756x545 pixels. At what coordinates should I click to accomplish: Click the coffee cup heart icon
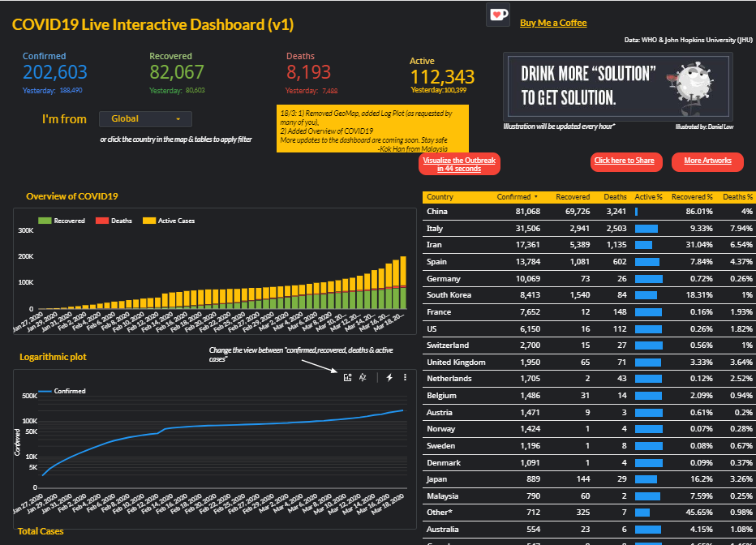[x=498, y=15]
